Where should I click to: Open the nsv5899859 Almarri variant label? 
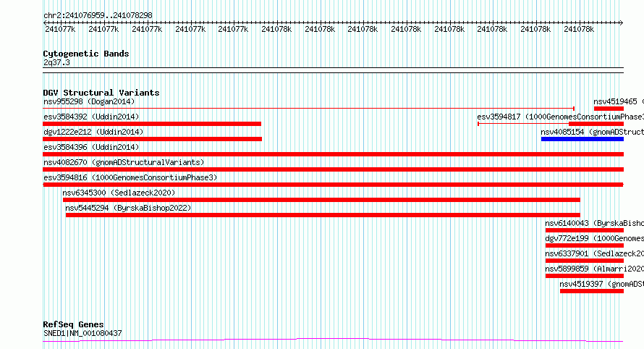pos(594,269)
